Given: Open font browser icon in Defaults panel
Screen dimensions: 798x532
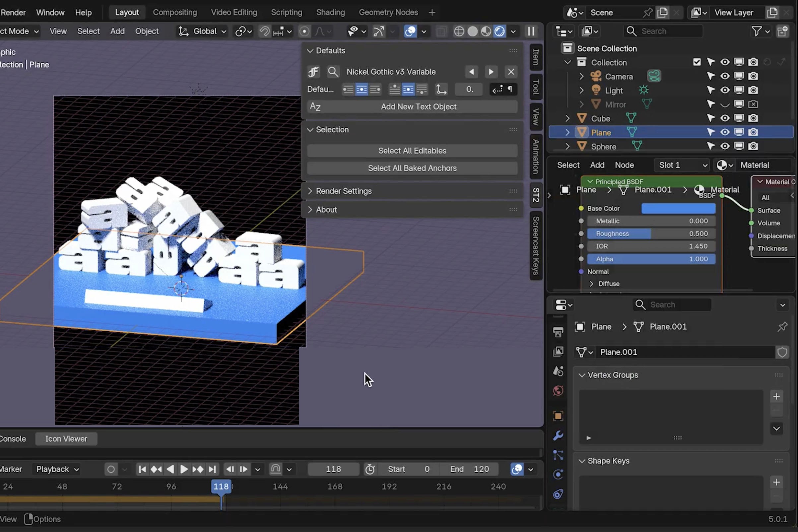Looking at the screenshot, I should click(313, 72).
